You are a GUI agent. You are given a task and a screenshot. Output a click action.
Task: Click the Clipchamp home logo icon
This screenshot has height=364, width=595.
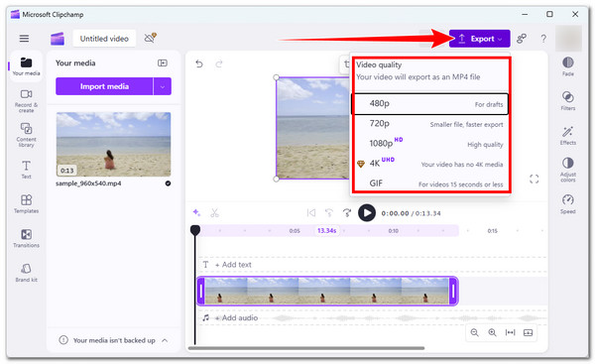pos(58,39)
